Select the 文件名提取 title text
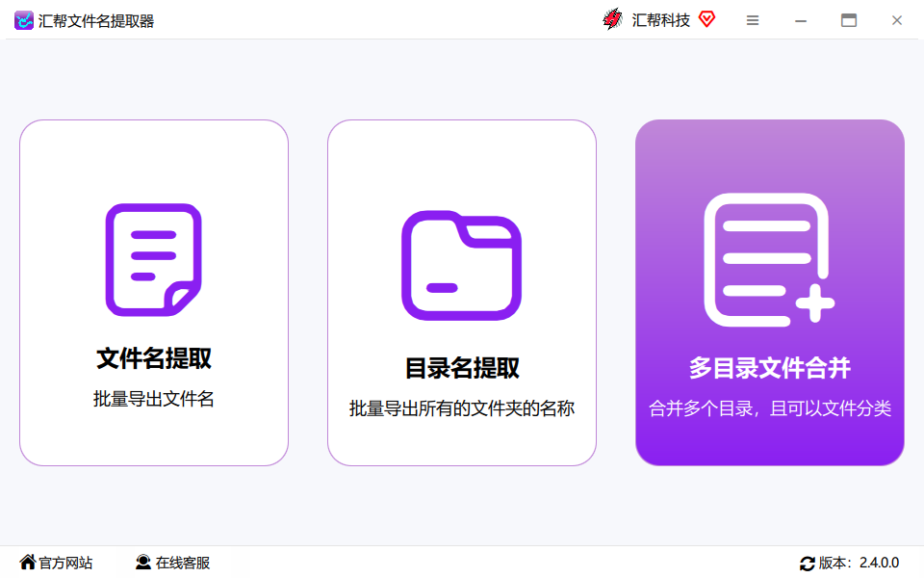The image size is (924, 578). point(154,358)
